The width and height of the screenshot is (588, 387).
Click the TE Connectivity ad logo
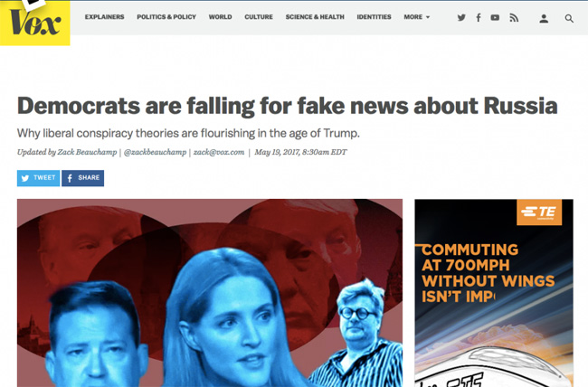[x=539, y=212]
